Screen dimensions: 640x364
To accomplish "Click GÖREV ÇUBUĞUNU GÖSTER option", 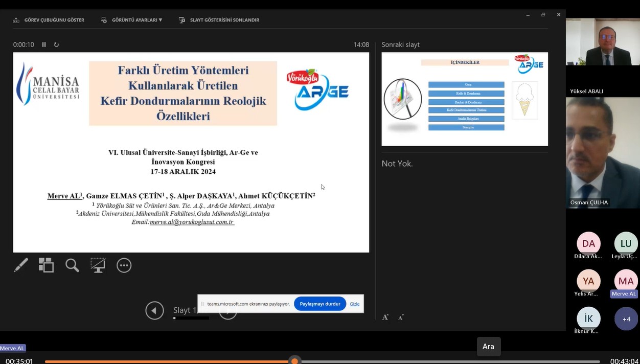I will [x=49, y=20].
